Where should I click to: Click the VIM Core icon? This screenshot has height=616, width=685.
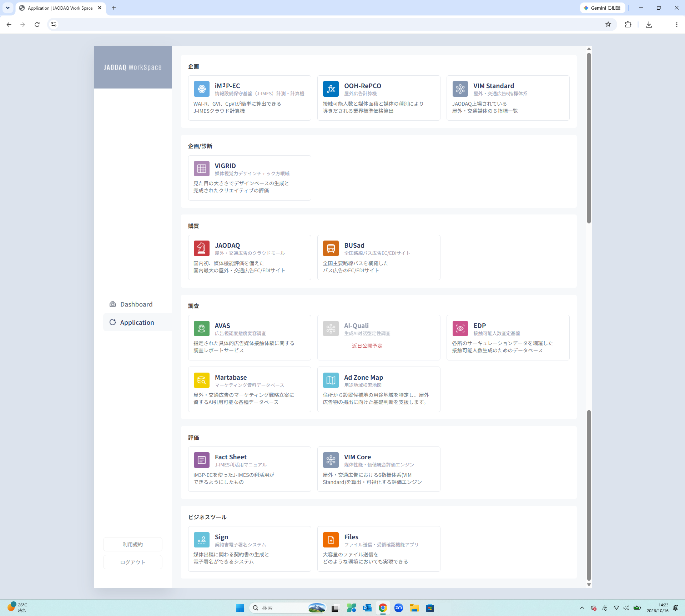[x=331, y=460]
